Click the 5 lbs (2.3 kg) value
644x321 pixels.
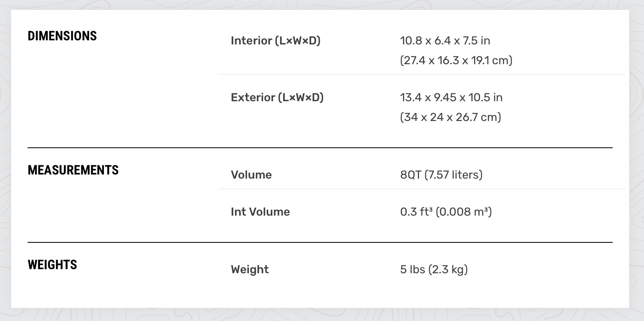[x=434, y=270]
